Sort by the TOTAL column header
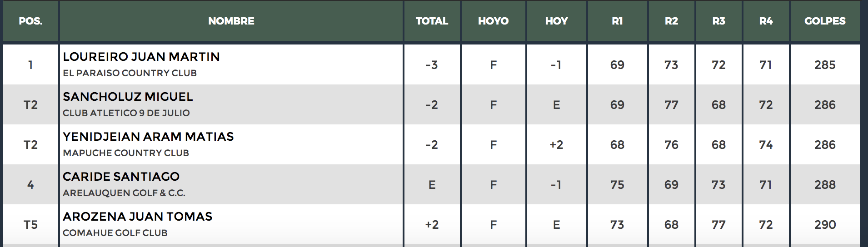 point(432,21)
